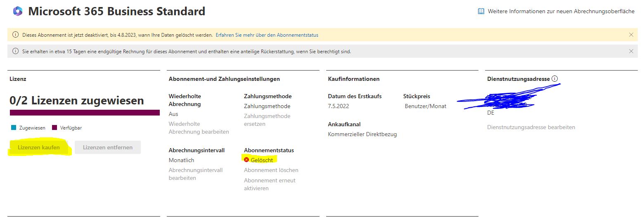
Task: Select Zahlungsmethode ersetzen link
Action: point(267,120)
